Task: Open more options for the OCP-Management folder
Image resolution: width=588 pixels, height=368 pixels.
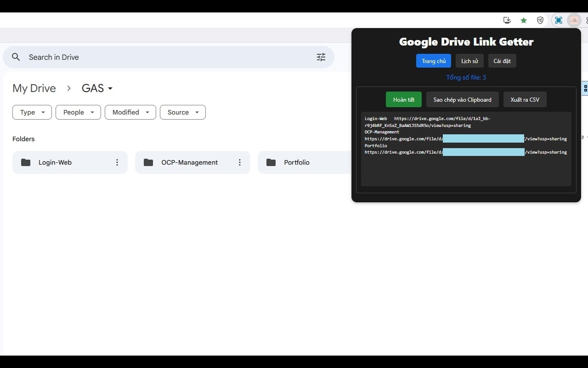Action: tap(240, 162)
